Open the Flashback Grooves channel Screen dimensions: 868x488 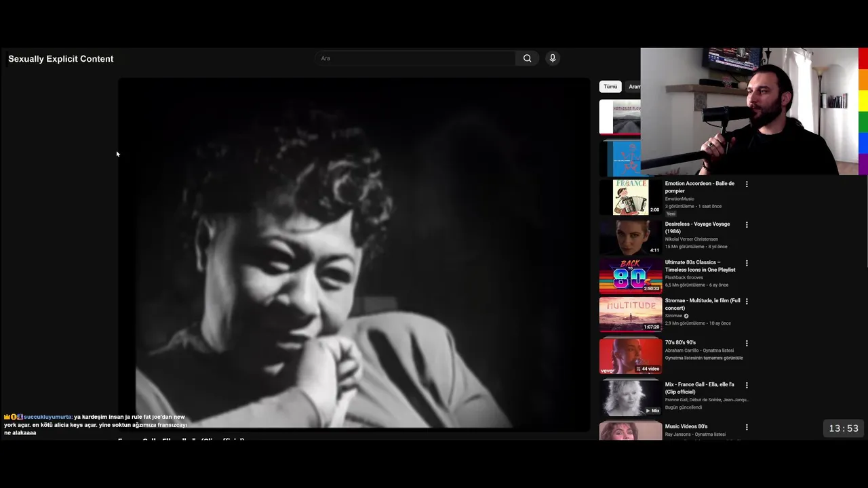click(x=684, y=277)
